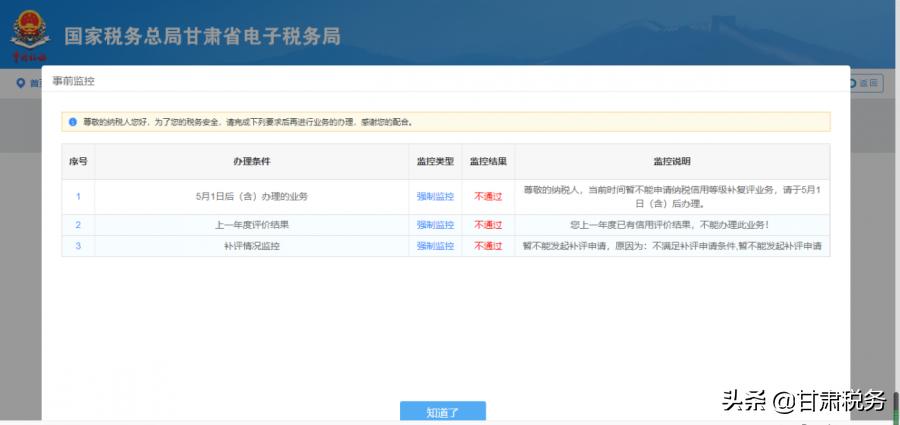The width and height of the screenshot is (900, 425).
Task: Open the 强制监控 link in row 1
Action: 435,196
